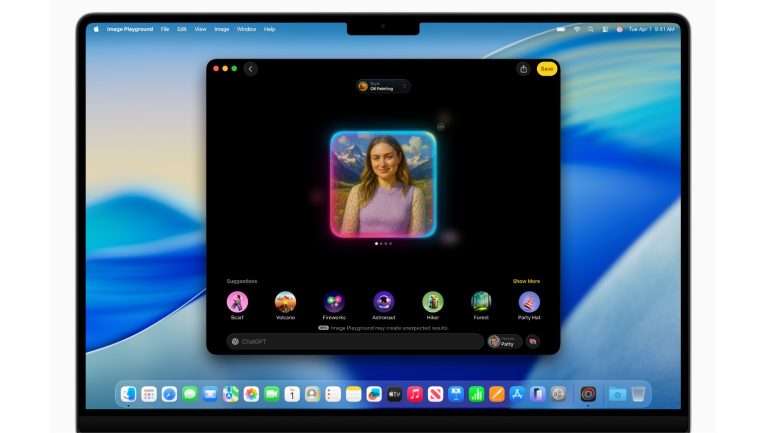The height and width of the screenshot is (433, 770).
Task: Open Apple TV from the Dock
Action: tap(394, 394)
